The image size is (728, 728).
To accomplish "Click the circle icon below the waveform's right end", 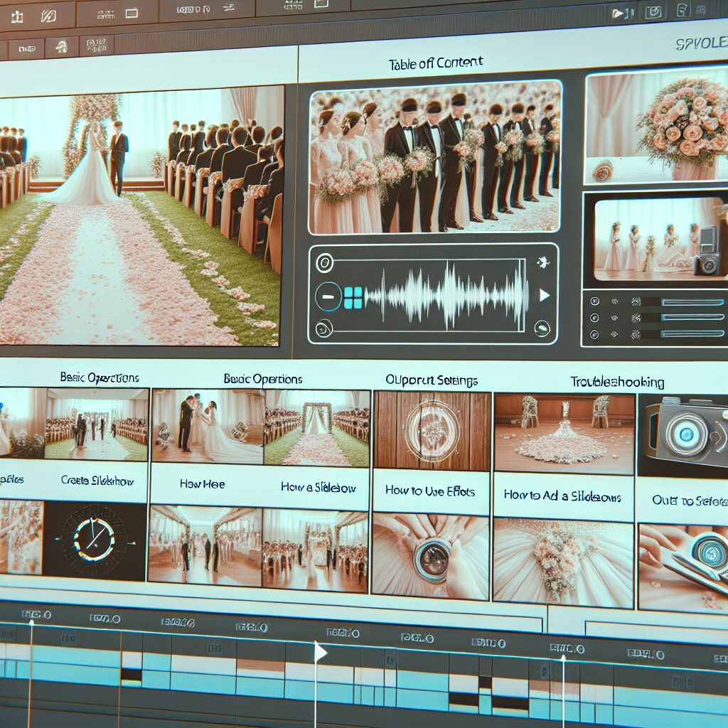I will (542, 328).
